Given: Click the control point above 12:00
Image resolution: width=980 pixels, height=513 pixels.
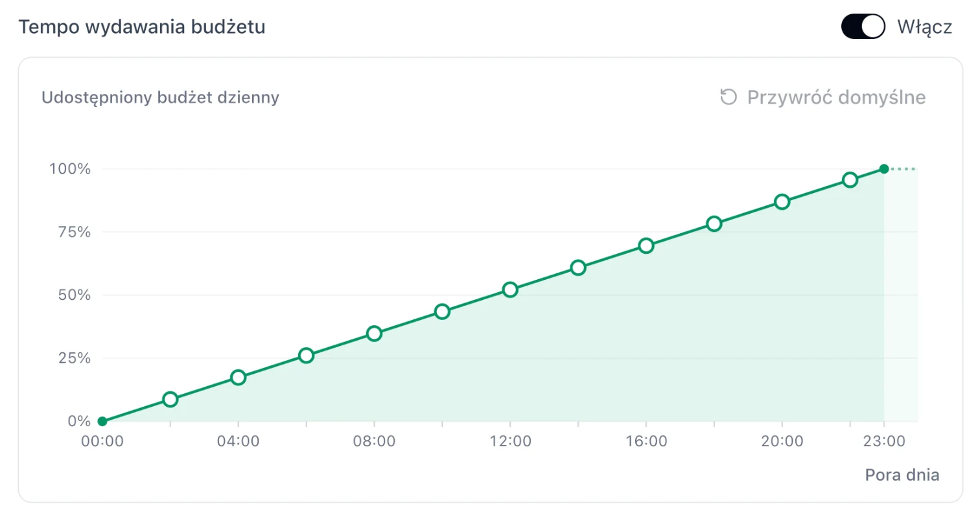Looking at the screenshot, I should point(510,290).
